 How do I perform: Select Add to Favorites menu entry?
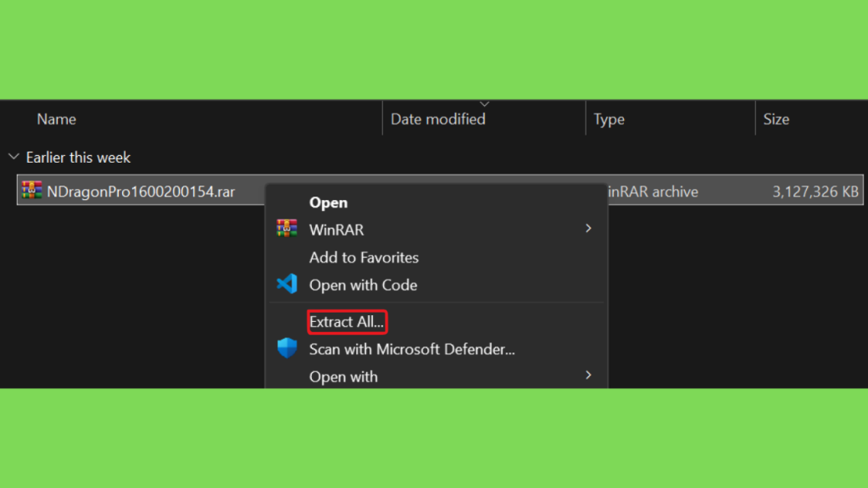[364, 258]
